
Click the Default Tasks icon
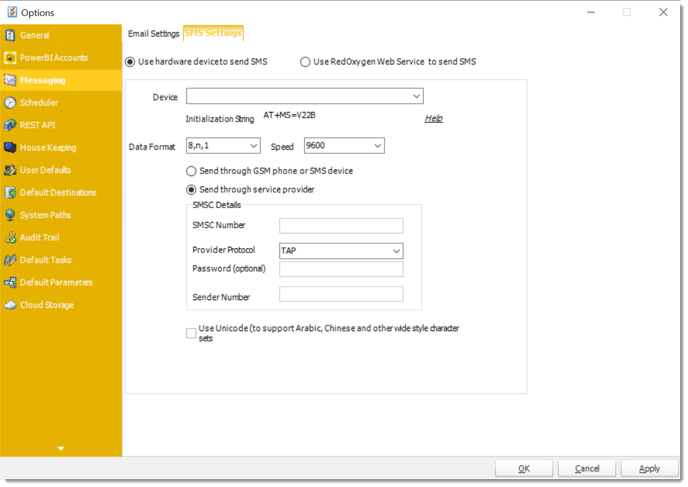[x=10, y=260]
